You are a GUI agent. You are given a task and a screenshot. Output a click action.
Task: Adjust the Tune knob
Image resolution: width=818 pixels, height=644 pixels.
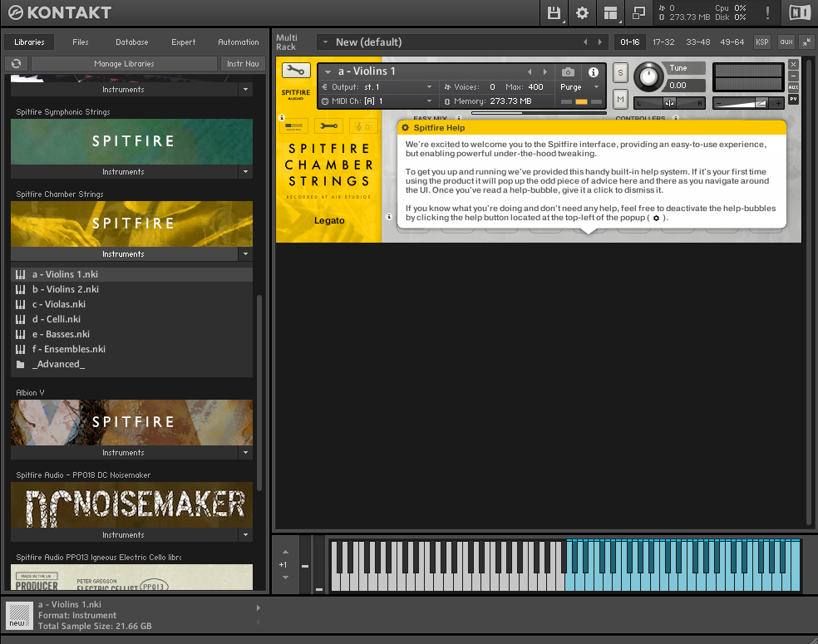pos(648,76)
